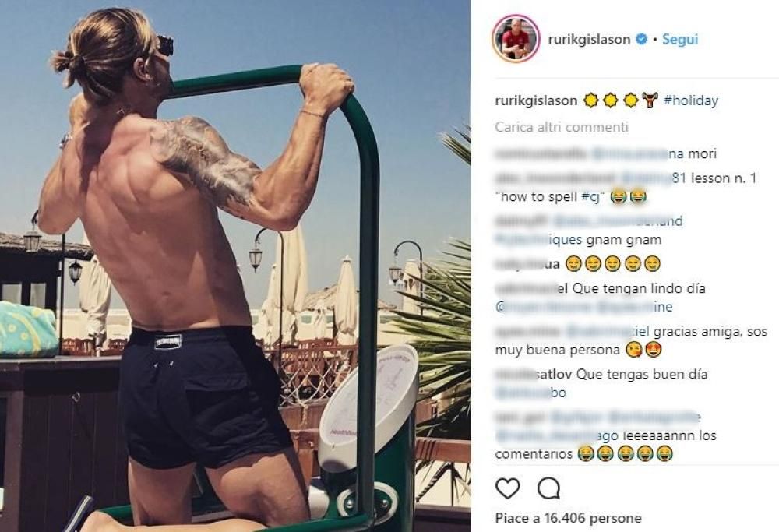Click the sun emojis in caption
This screenshot has width=779, height=532.
coord(611,100)
